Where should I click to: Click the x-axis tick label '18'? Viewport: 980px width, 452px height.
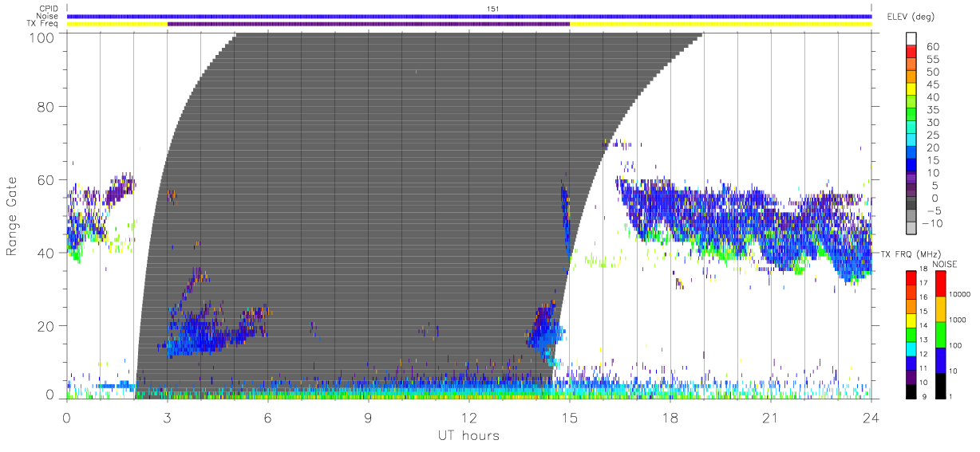(670, 417)
